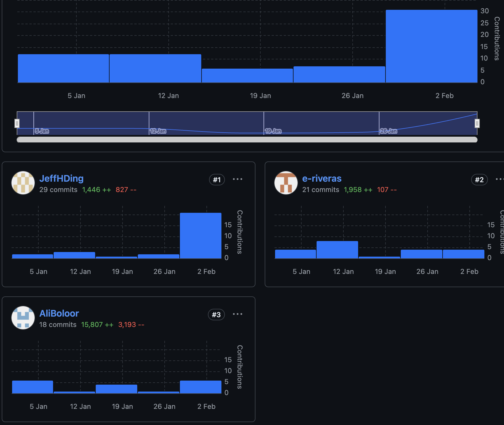Click JeffHDing's 29 commits text
This screenshot has width=504, height=425.
(x=58, y=190)
